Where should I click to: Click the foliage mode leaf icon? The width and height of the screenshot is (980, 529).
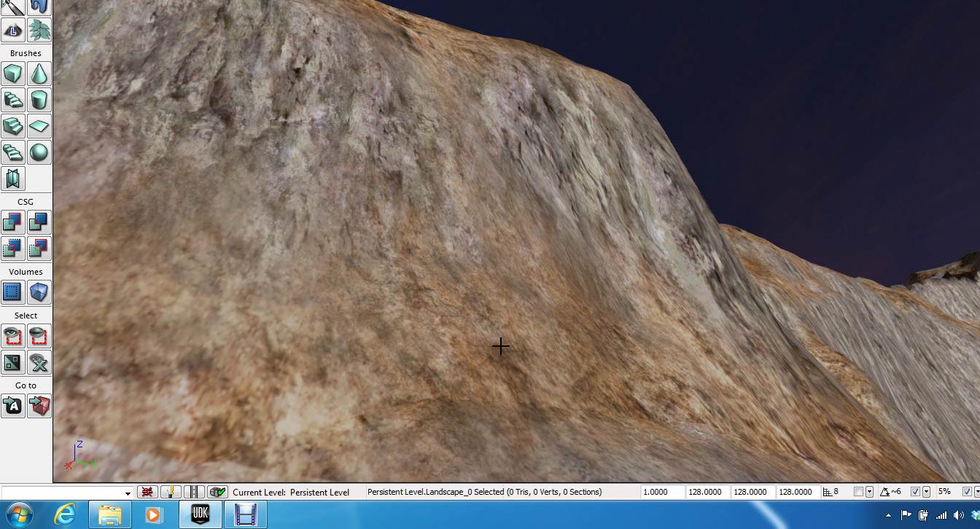tap(39, 31)
